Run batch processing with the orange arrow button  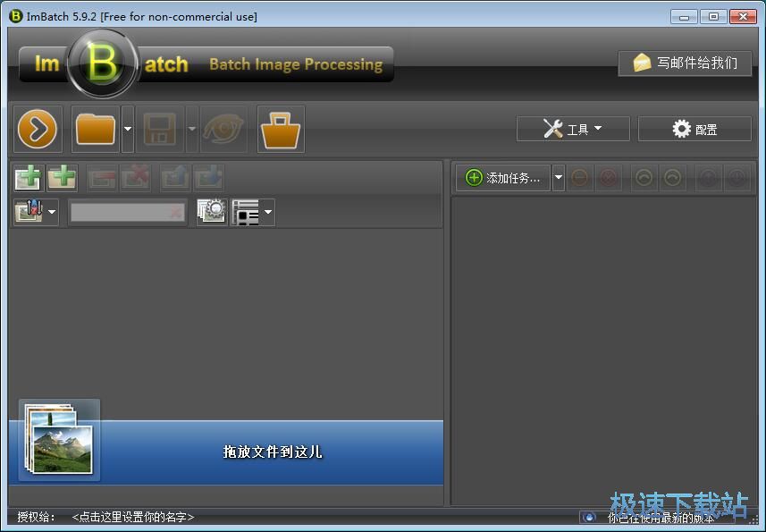click(38, 129)
